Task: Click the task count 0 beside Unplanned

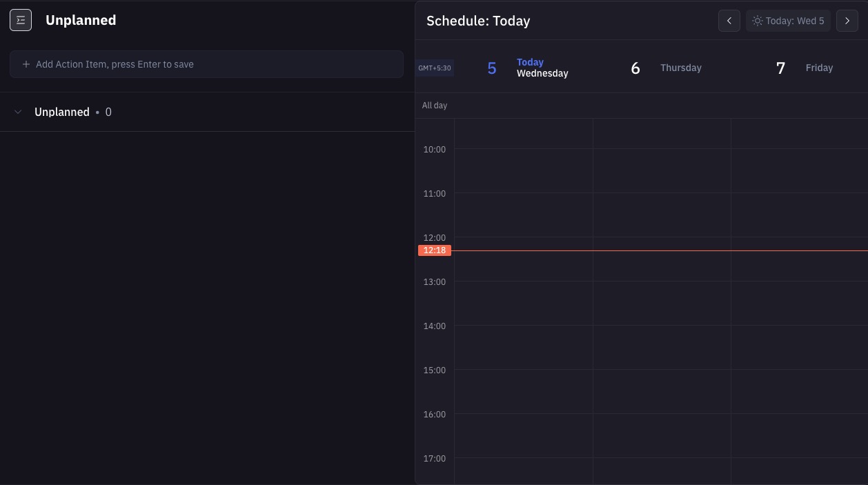Action: 108,112
